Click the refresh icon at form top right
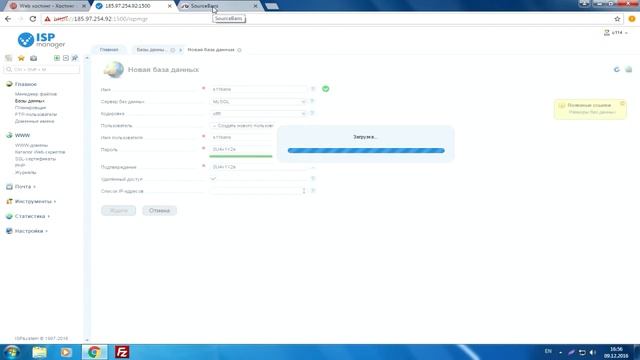This screenshot has width=640, height=360. click(617, 69)
